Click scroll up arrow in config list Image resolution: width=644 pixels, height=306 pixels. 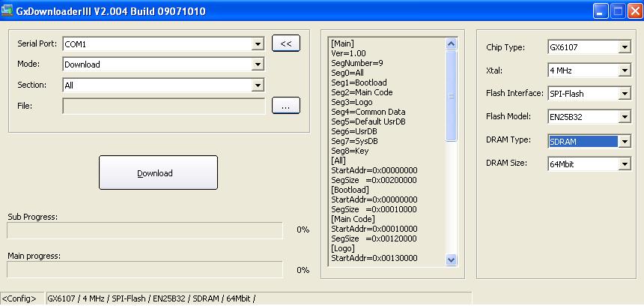click(451, 43)
